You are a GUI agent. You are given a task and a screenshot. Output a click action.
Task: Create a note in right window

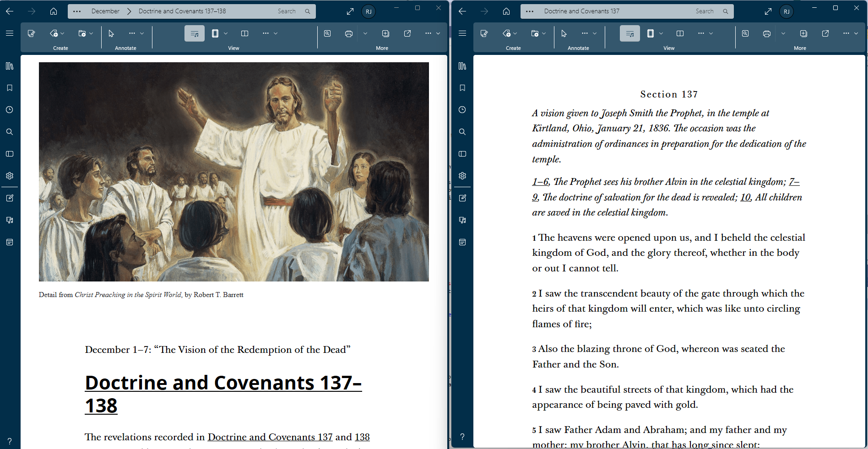click(x=484, y=33)
